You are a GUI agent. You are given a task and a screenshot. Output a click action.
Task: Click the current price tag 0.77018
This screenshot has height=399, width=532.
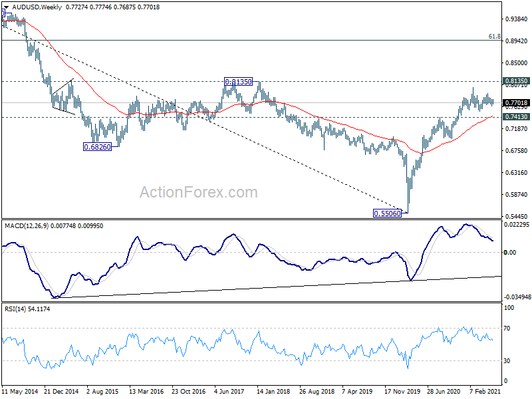[516, 103]
